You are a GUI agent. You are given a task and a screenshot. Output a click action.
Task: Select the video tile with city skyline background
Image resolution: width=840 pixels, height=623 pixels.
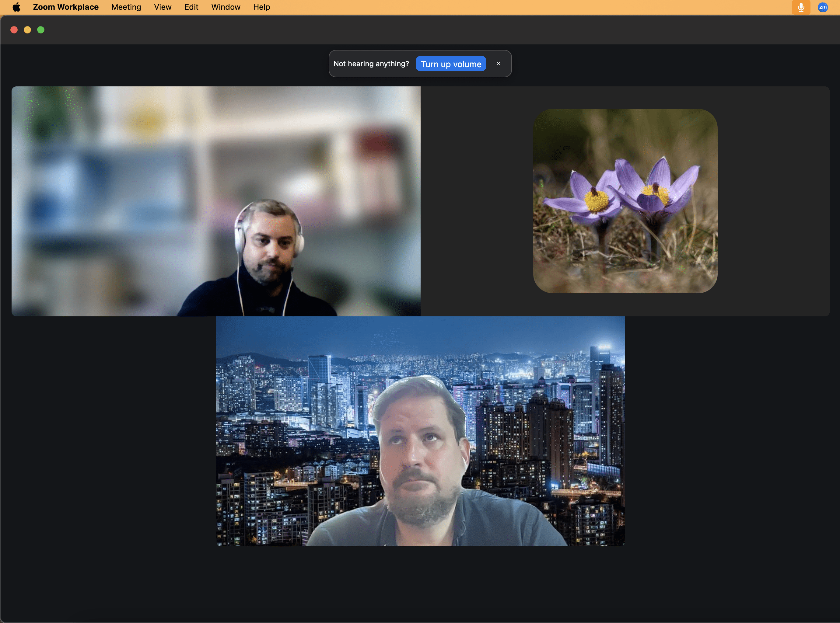point(420,431)
